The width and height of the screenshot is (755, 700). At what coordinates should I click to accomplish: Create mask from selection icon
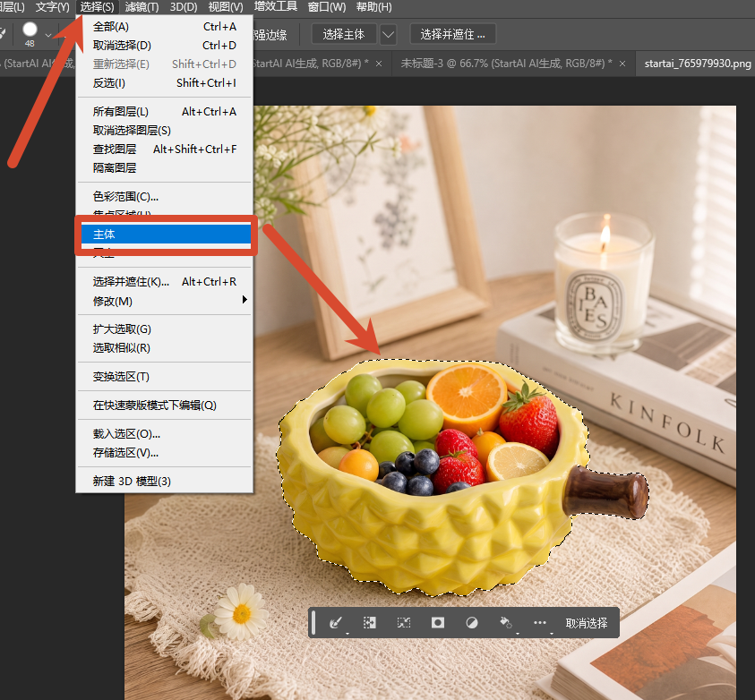(438, 622)
